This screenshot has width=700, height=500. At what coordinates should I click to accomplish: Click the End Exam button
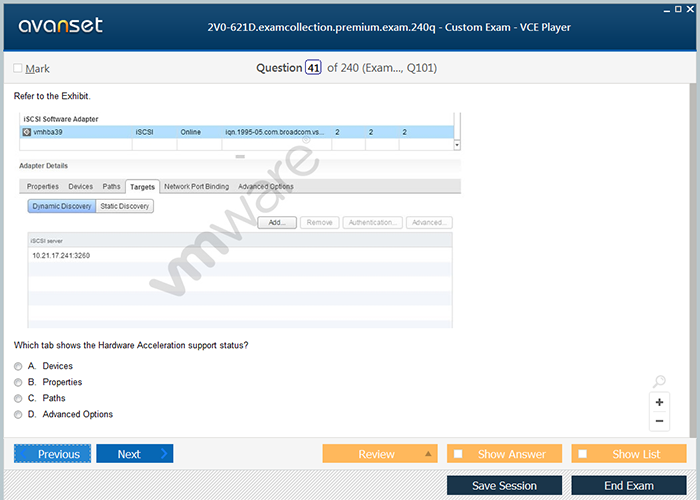(x=628, y=486)
